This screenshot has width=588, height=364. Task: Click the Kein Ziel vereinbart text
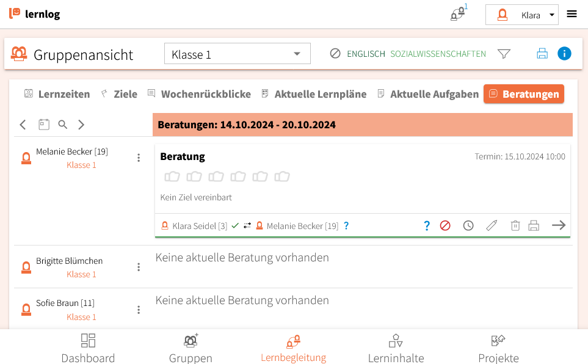196,197
